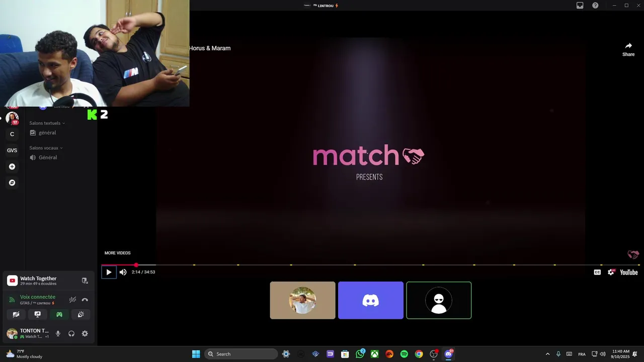This screenshot has height=362, width=644.
Task: Open the Windows Start menu
Action: click(196, 354)
